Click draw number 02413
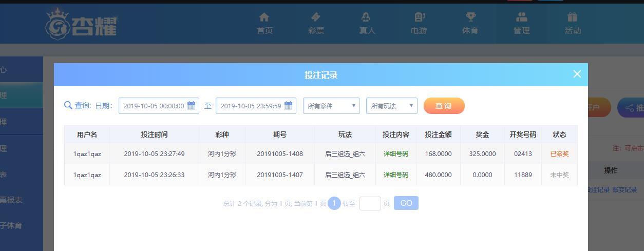Image resolution: width=644 pixels, height=251 pixels. click(523, 153)
